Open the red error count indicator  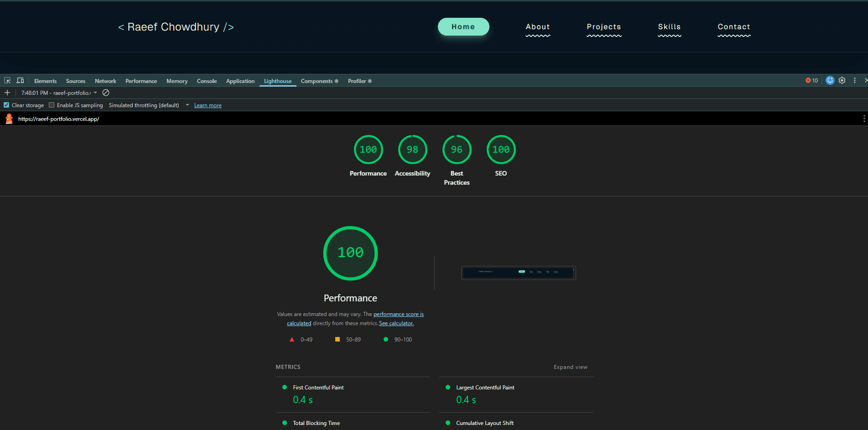pos(811,81)
